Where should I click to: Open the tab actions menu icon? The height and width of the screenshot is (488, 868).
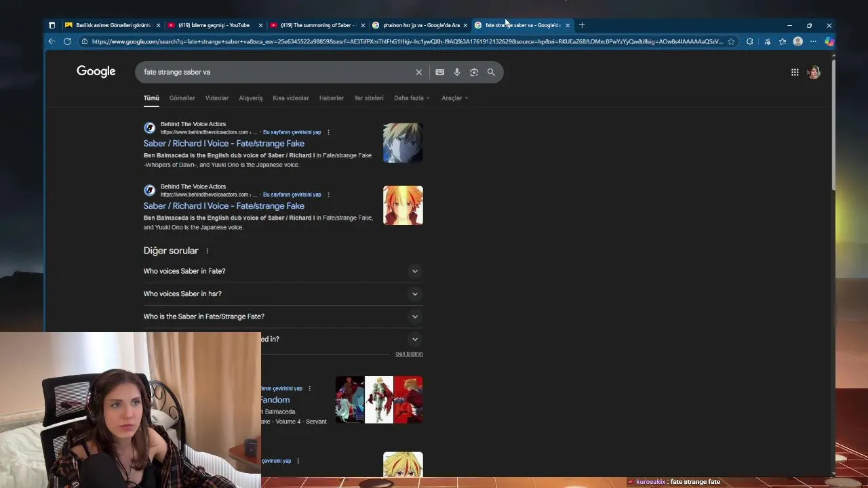pyautogui.click(x=52, y=25)
